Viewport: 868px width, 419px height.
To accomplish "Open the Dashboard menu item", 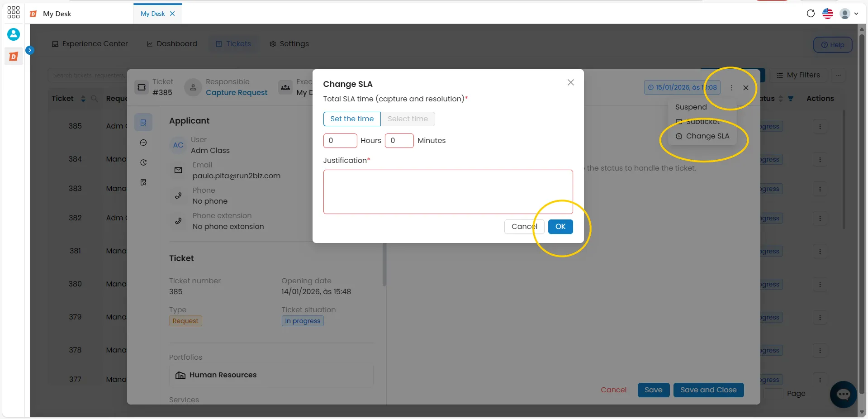I will click(172, 44).
